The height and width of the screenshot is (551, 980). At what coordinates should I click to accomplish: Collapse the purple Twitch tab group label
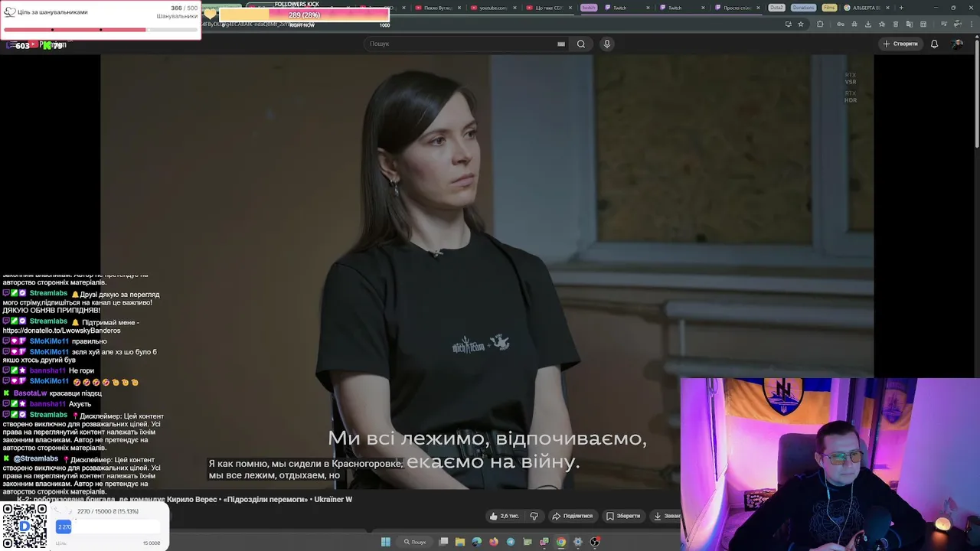(x=588, y=8)
